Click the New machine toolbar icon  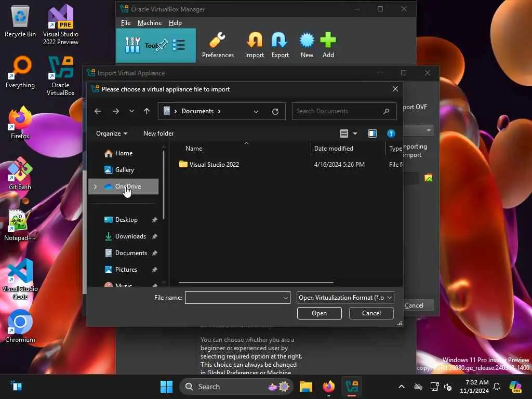(x=307, y=45)
